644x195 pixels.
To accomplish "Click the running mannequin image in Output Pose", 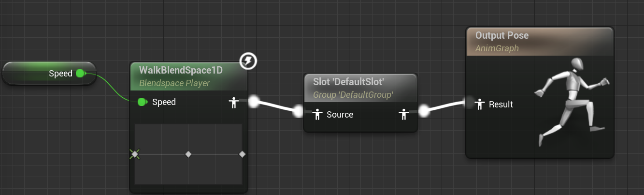I will pos(571,102).
